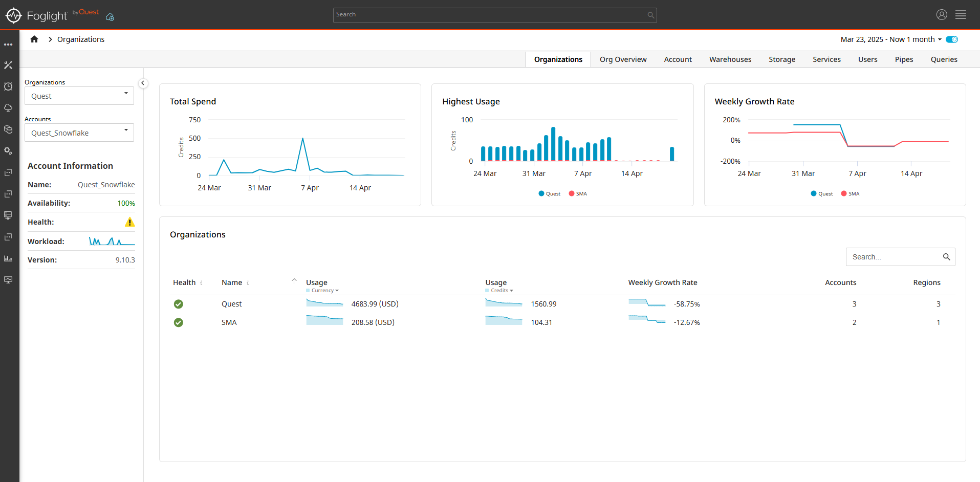
Task: Switch to the Services tab
Action: tap(826, 59)
